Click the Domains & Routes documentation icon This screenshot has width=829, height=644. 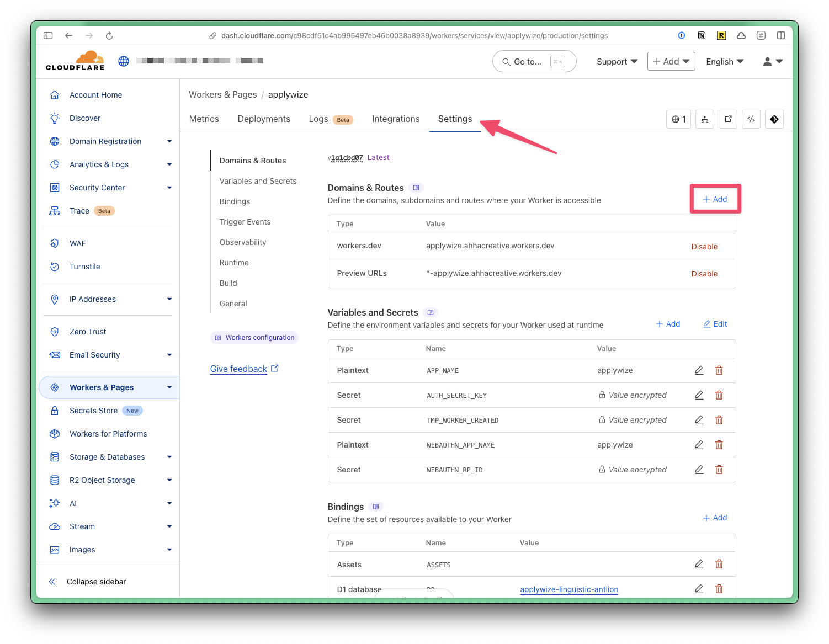(x=416, y=188)
